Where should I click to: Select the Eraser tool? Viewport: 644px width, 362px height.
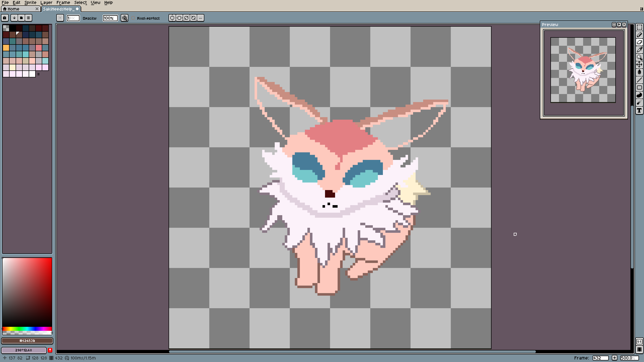point(639,42)
